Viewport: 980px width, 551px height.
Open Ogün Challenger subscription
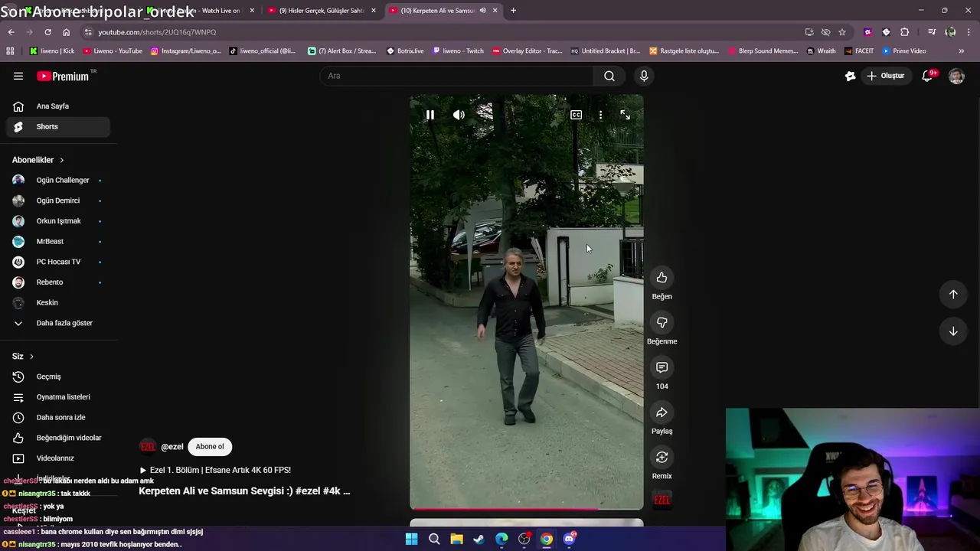58,181
